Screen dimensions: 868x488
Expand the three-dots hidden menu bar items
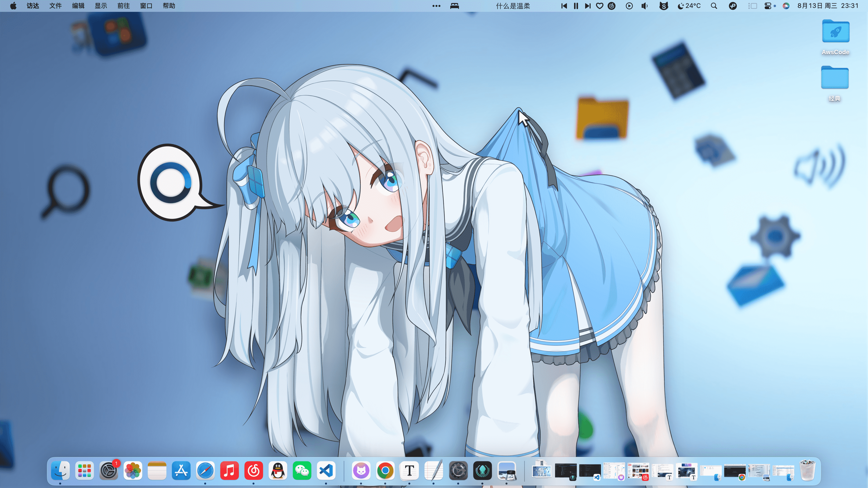436,6
